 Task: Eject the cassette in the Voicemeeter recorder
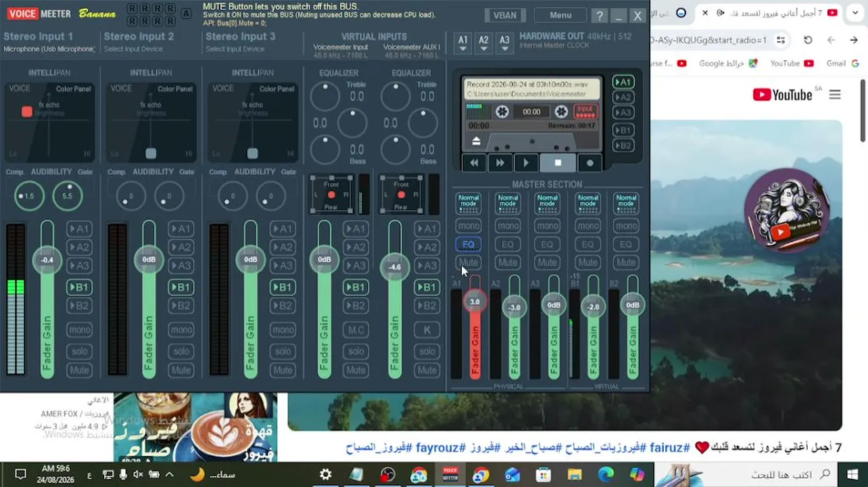tap(476, 141)
